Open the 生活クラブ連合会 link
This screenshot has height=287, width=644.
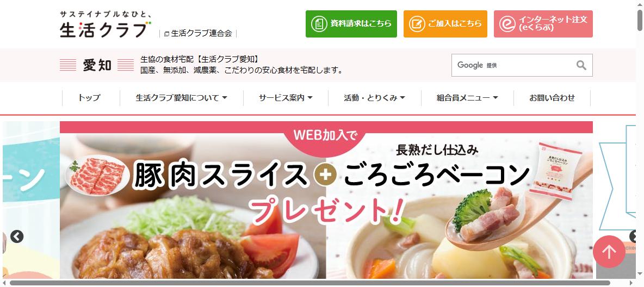[x=201, y=33]
